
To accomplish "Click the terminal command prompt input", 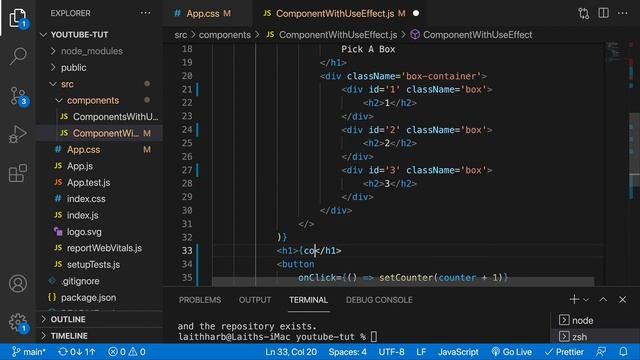I will [x=374, y=337].
